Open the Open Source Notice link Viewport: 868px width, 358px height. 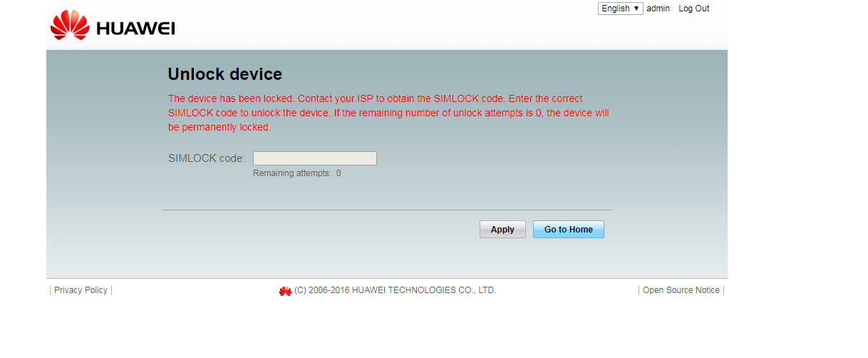click(x=681, y=290)
